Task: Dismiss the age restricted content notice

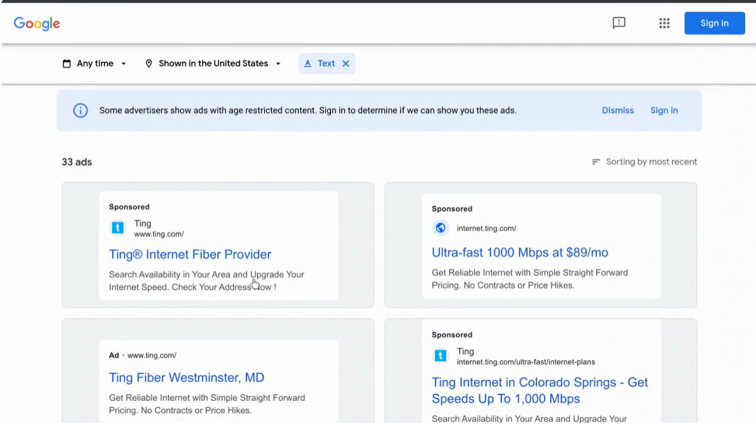Action: 618,110
